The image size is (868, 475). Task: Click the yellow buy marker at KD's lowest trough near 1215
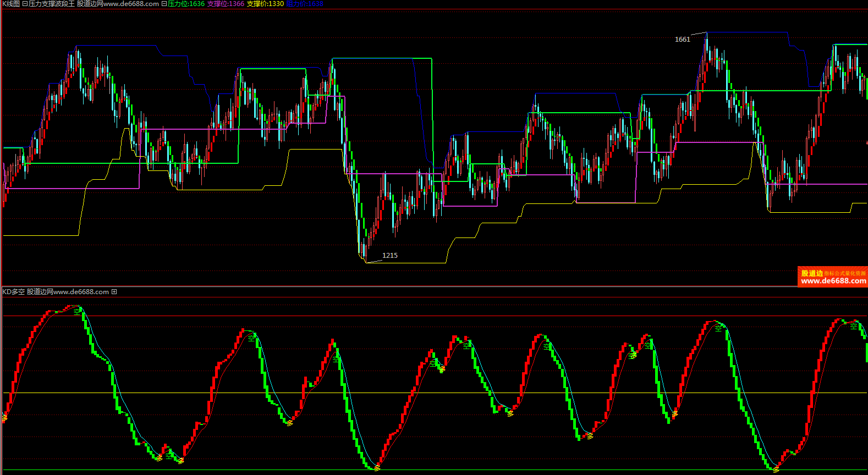377,468
